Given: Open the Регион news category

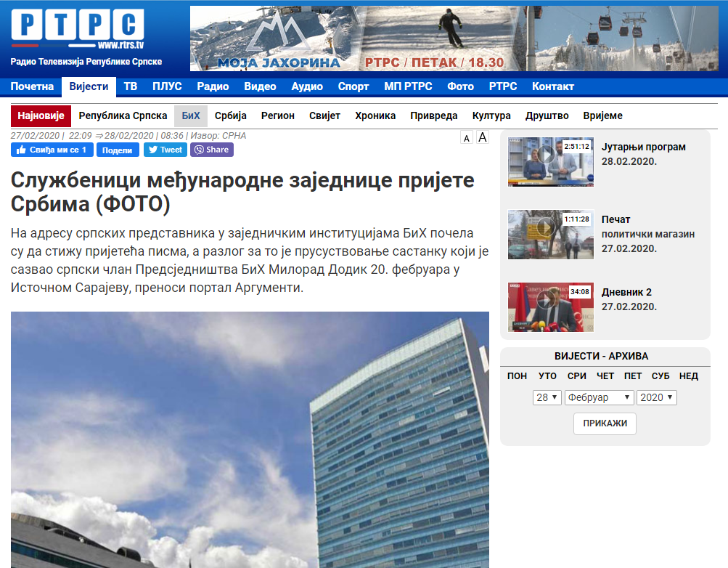Looking at the screenshot, I should (x=278, y=115).
